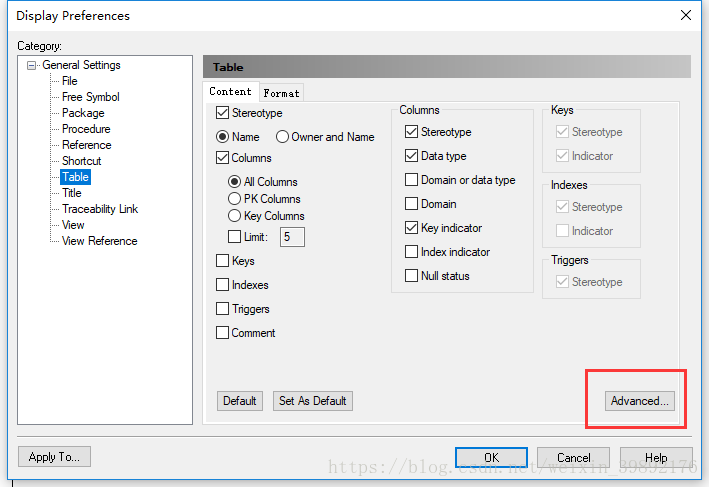This screenshot has height=487, width=709.
Task: Click the Apply To... button
Action: pyautogui.click(x=54, y=457)
